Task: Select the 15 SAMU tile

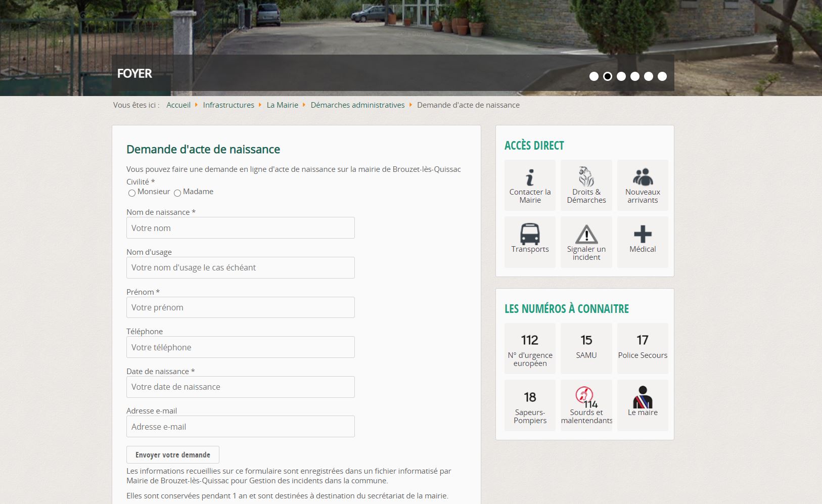Action: (x=586, y=348)
